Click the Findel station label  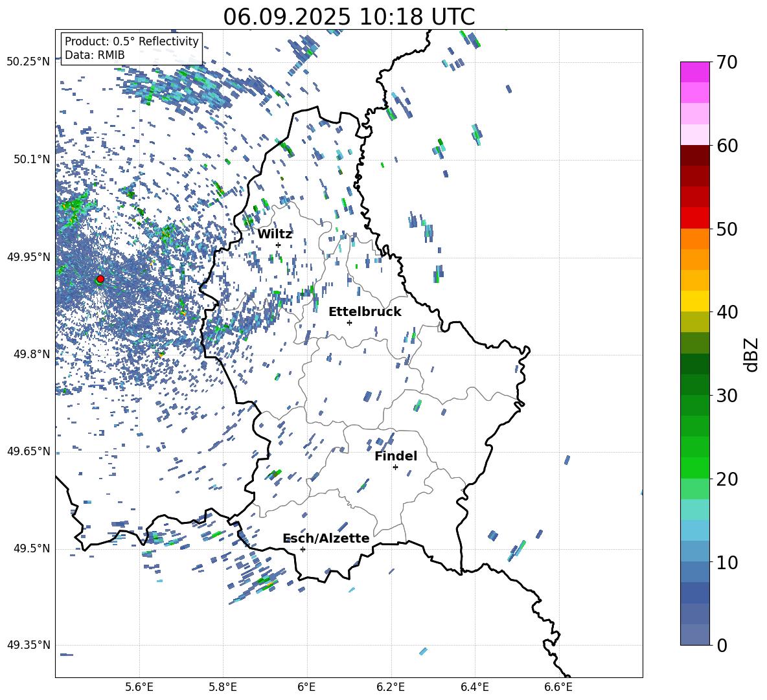[396, 456]
